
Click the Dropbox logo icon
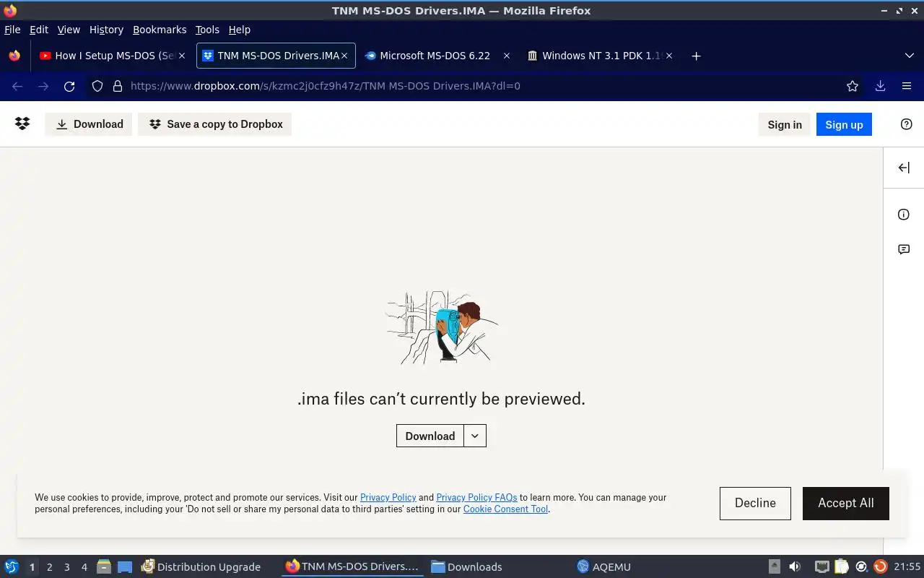point(22,124)
